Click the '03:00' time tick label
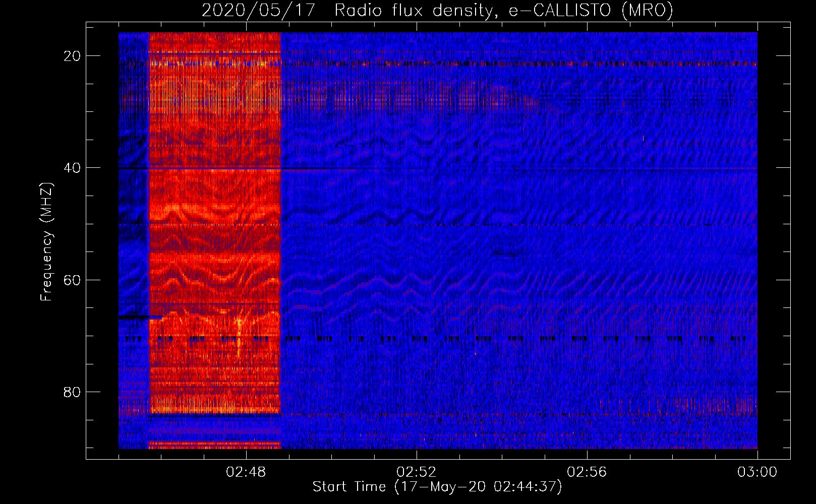 (x=757, y=472)
